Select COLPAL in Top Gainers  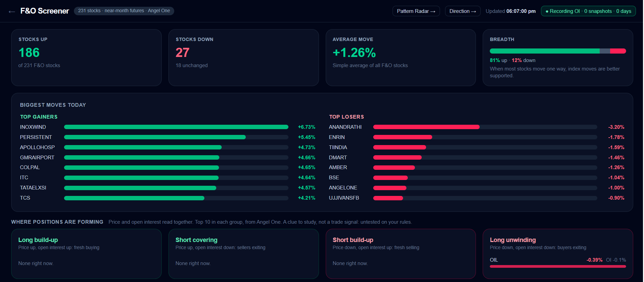pos(30,167)
